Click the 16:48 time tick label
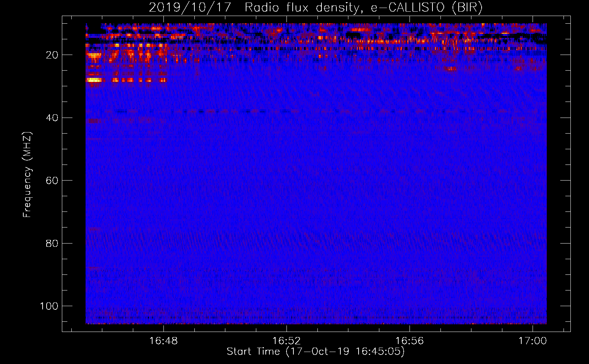The width and height of the screenshot is (589, 364). pos(163,341)
